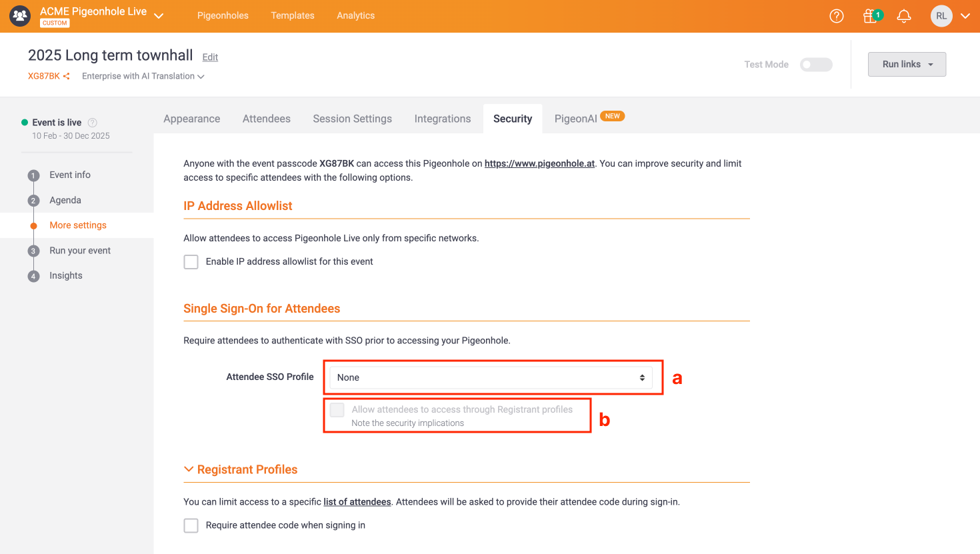This screenshot has height=554, width=980.
Task: Click the Edit link beside event title
Action: tap(210, 57)
